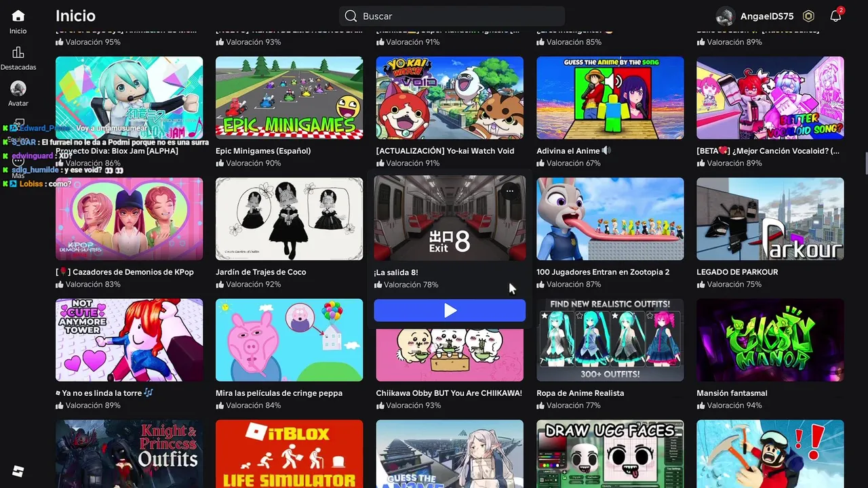Open the Ghostly Manor thumbnail
The height and width of the screenshot is (488, 868).
[770, 340]
